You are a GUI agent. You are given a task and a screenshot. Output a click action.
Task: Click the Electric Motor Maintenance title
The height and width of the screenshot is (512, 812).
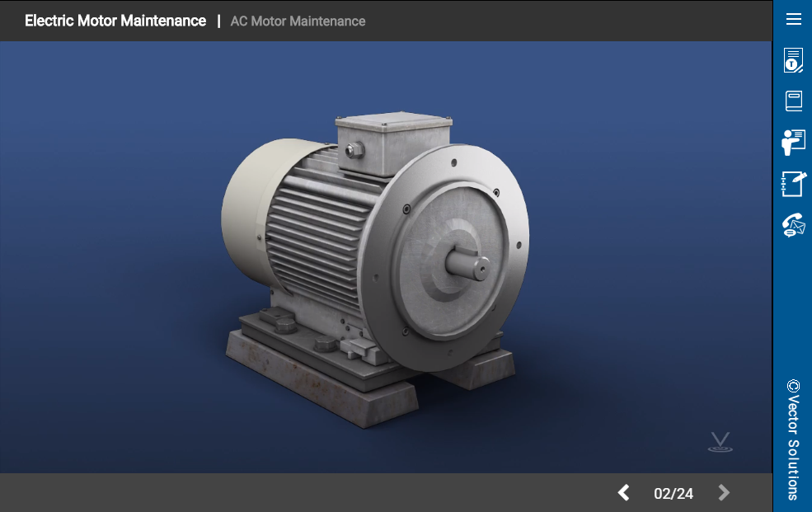[x=115, y=21]
